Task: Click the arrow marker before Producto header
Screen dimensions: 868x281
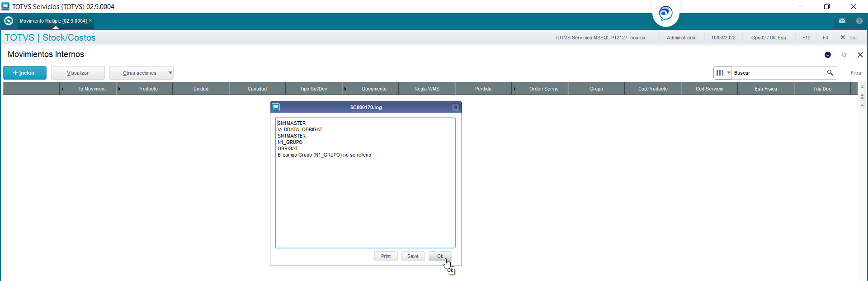Action: pos(119,89)
